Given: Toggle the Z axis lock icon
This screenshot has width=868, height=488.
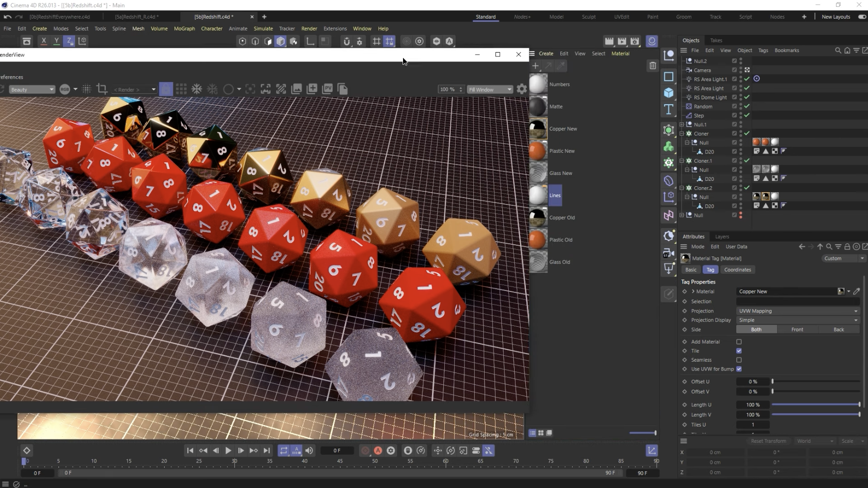Looking at the screenshot, I should click(69, 41).
